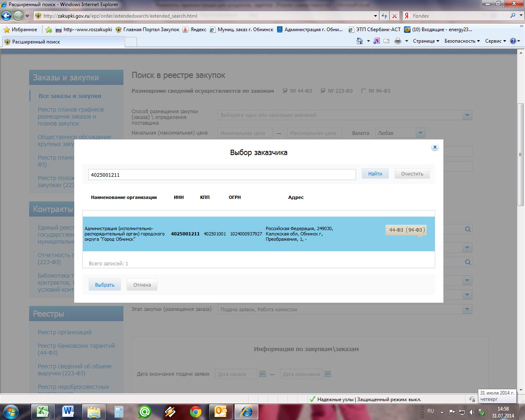Image resolution: width=525 pixels, height=420 pixels.
Task: Toggle the № 44-ФЗ checkbox
Action: [285, 91]
